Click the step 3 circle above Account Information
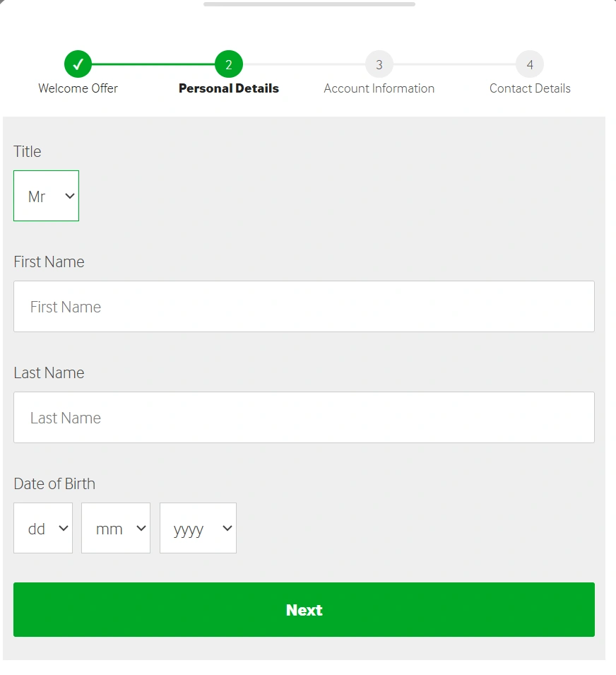The height and width of the screenshot is (675, 616). [379, 64]
